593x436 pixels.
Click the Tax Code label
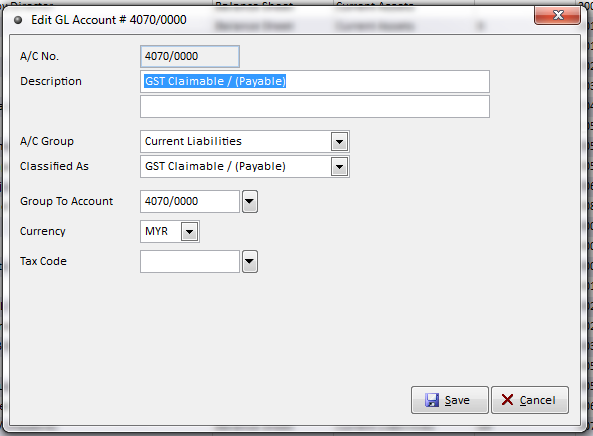43,261
